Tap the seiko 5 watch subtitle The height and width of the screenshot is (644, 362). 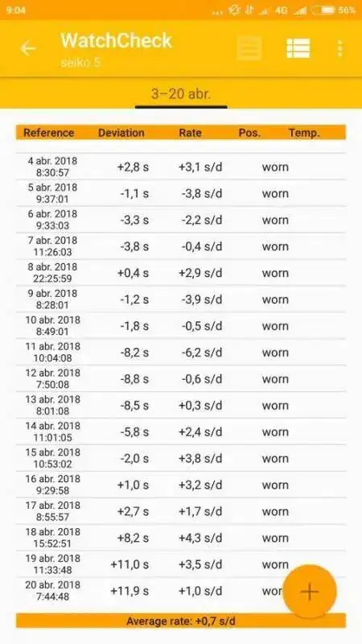(80, 63)
